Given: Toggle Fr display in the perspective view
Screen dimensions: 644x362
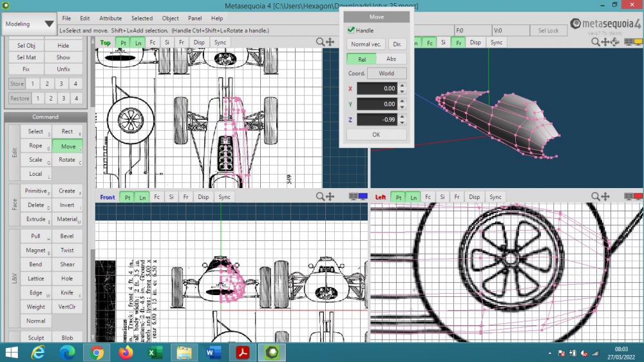Looking at the screenshot, I should (x=459, y=43).
